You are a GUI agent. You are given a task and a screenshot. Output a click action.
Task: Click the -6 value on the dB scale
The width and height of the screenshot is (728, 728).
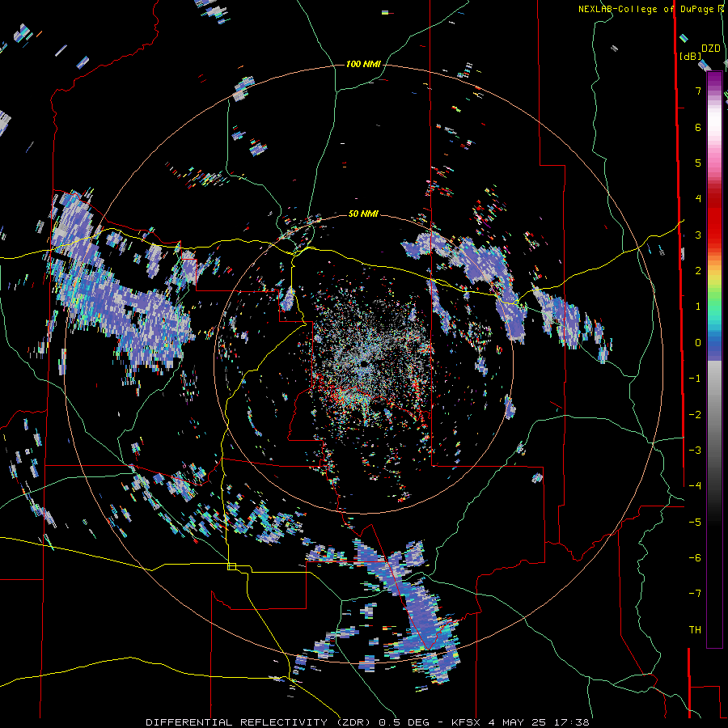(695, 558)
